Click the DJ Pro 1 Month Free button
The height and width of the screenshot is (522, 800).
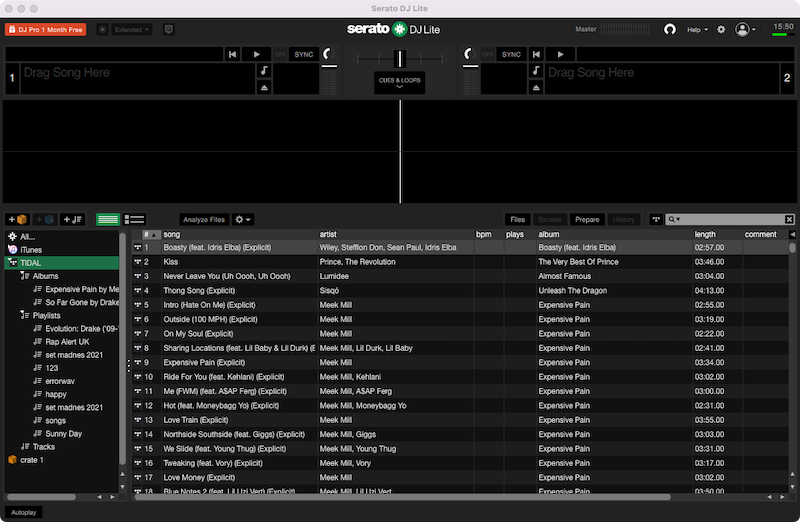(45, 30)
